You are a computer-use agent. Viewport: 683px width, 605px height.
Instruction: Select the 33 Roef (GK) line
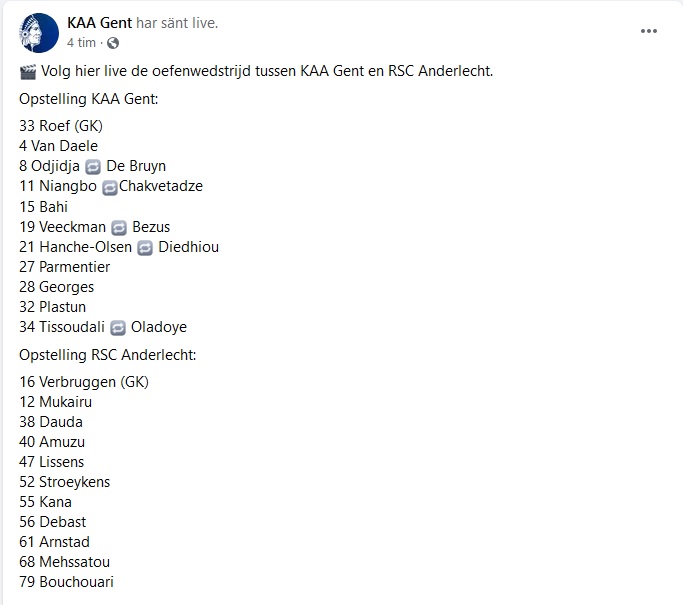(61, 125)
